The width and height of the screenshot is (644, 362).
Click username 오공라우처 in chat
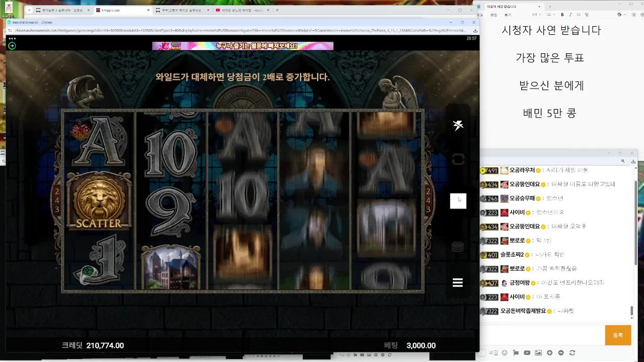pyautogui.click(x=522, y=170)
